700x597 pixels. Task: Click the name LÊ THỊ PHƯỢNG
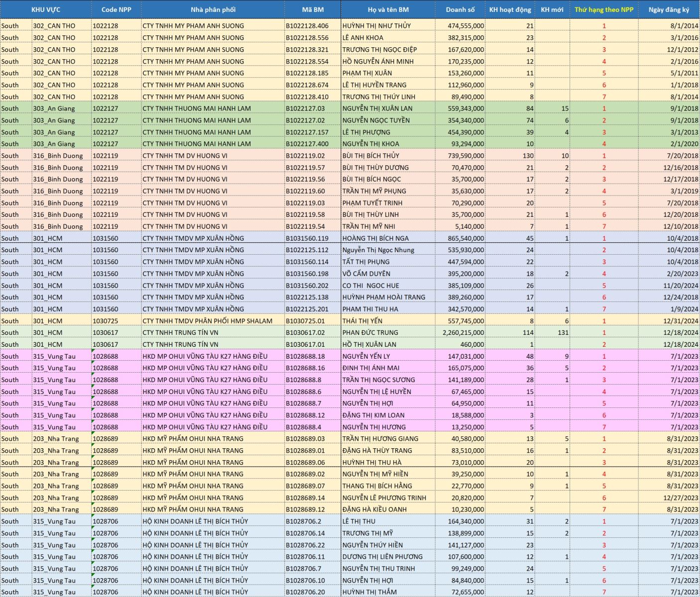pyautogui.click(x=366, y=132)
